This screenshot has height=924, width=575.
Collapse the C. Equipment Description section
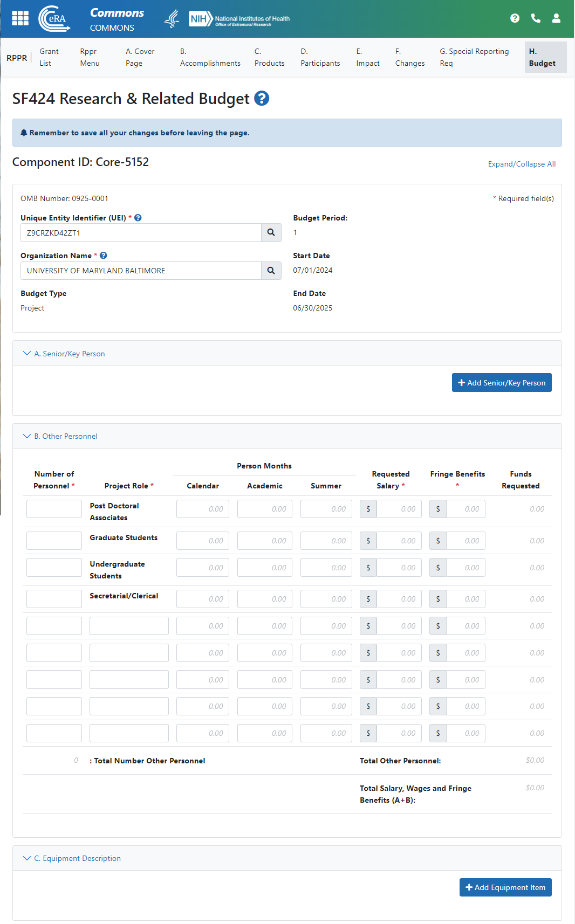(x=27, y=858)
